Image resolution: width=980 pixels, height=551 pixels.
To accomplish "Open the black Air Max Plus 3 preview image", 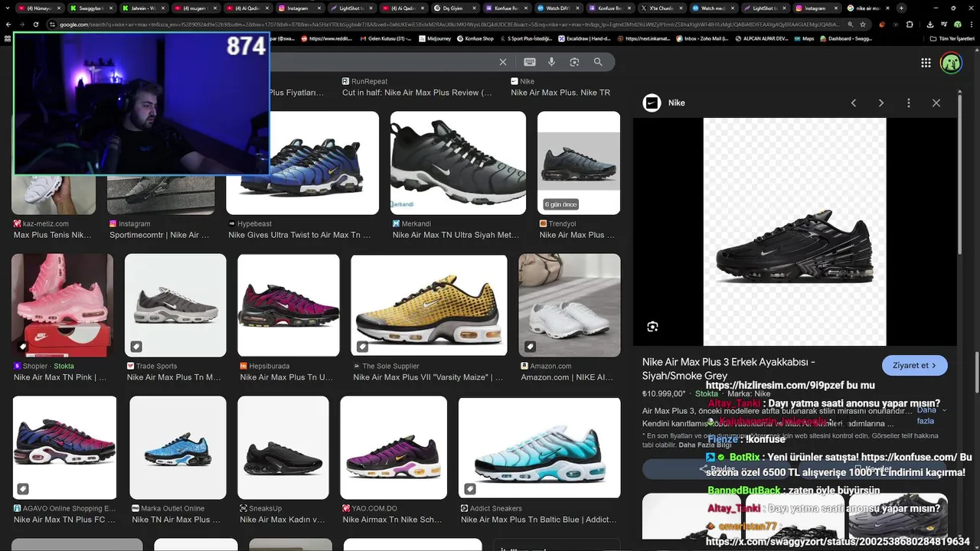I will click(x=794, y=232).
